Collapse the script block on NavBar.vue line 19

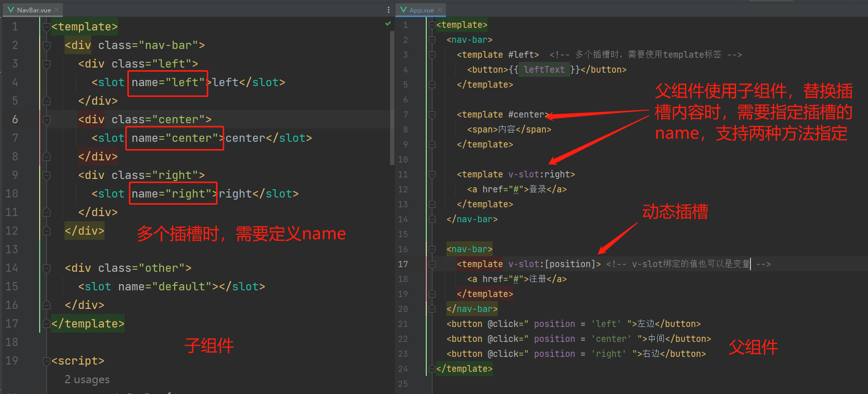coord(46,361)
